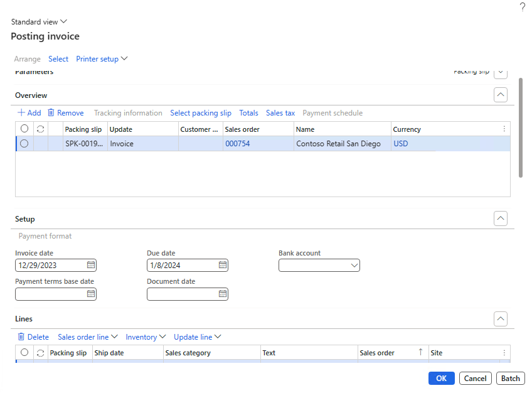Open USD currency link

click(401, 144)
